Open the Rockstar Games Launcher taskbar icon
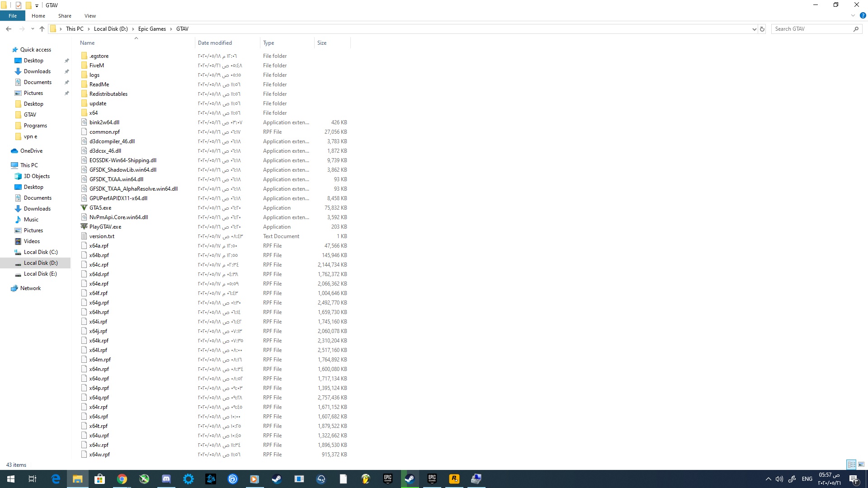 pyautogui.click(x=454, y=479)
